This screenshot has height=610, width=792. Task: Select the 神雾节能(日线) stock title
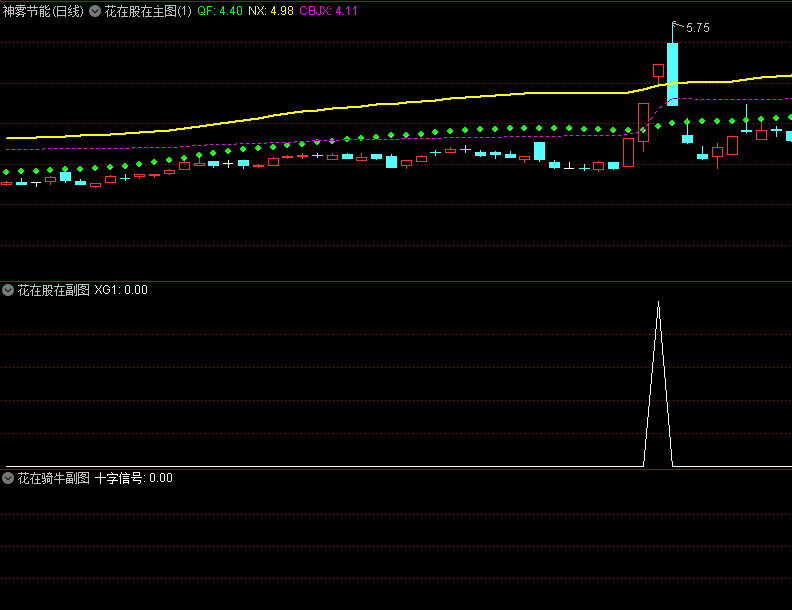click(43, 11)
